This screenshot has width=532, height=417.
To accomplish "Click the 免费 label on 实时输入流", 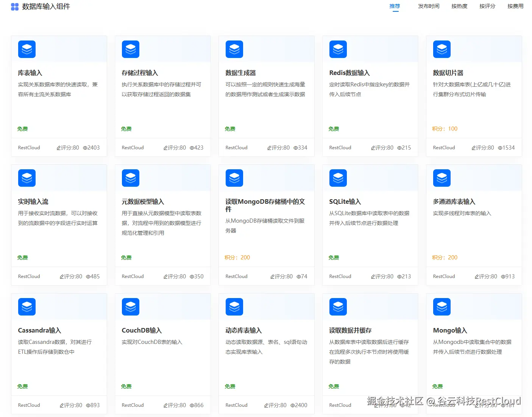I will (22, 257).
